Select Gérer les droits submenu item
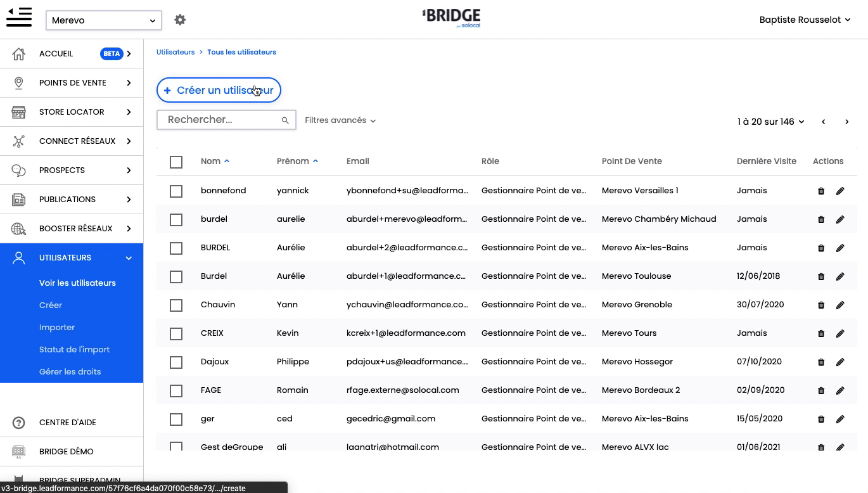868x493 pixels. (70, 372)
